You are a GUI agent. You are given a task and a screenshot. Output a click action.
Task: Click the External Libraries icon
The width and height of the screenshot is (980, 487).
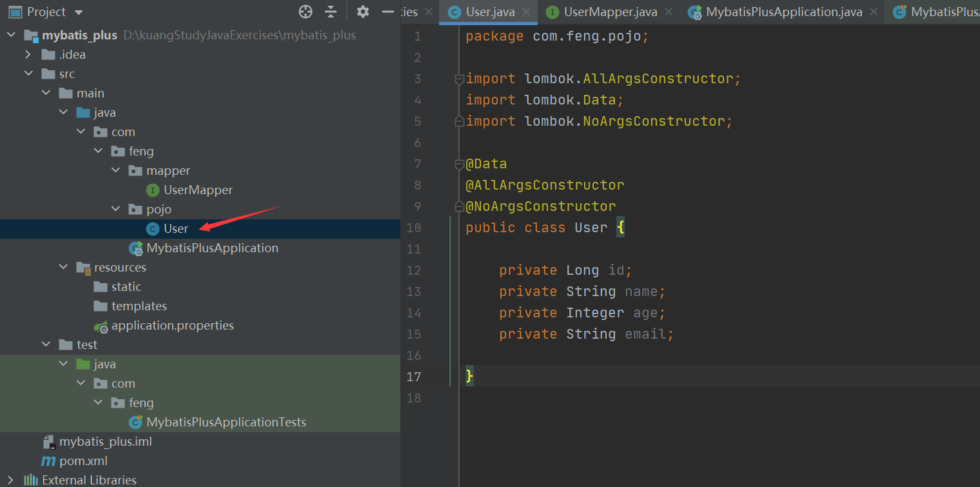(x=31, y=480)
